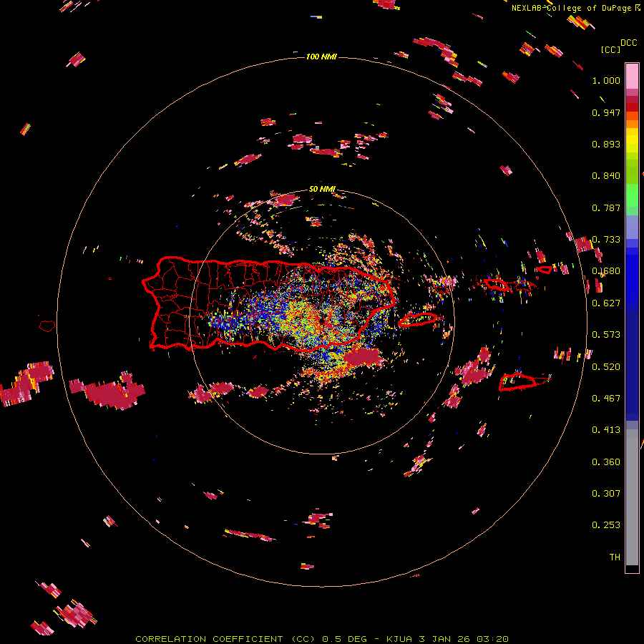Click the NEXLAB-College of DuPage credit text
This screenshot has width=644, height=644.
pyautogui.click(x=571, y=8)
